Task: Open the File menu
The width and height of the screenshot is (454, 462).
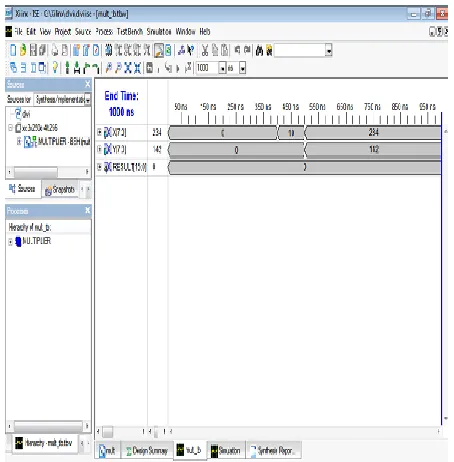Action: point(19,32)
